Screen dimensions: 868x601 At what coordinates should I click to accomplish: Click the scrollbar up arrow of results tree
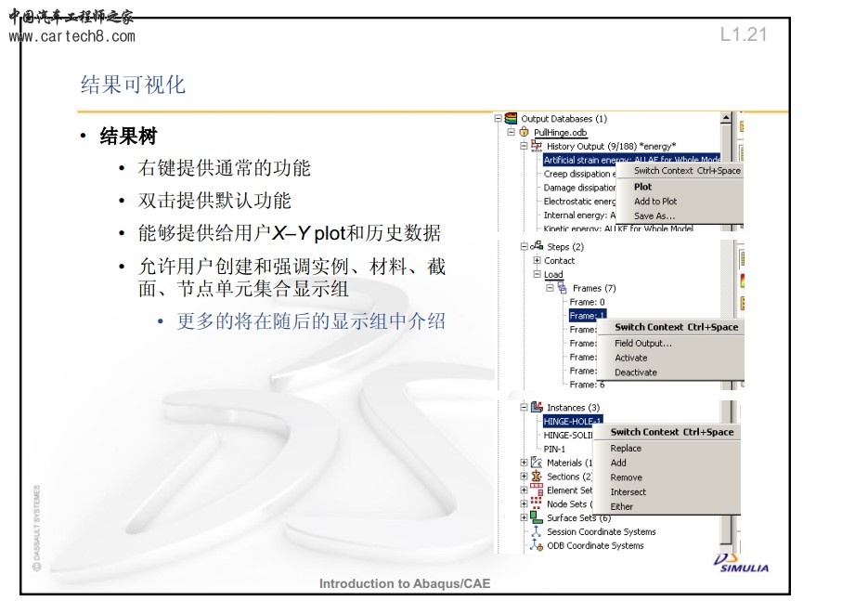[727, 119]
